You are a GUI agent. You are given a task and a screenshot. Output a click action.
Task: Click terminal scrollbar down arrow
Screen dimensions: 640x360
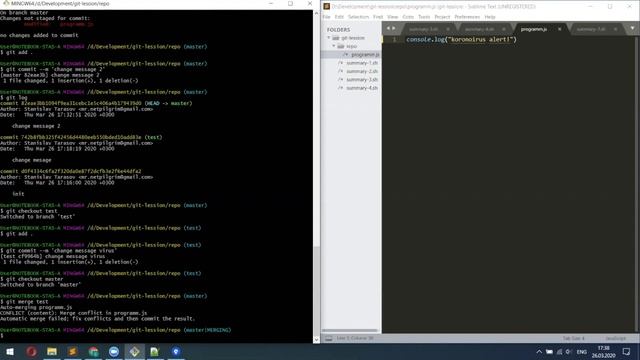click(x=316, y=340)
